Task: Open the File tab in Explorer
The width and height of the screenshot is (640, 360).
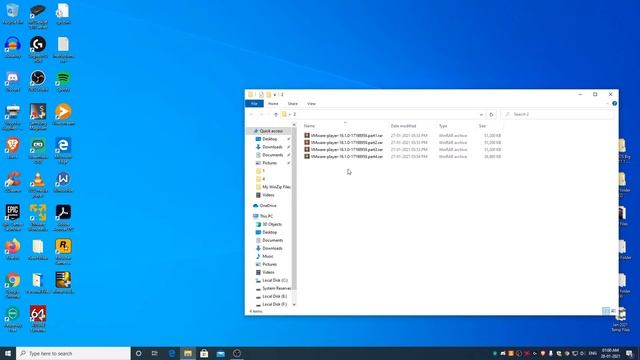Action: coord(254,104)
